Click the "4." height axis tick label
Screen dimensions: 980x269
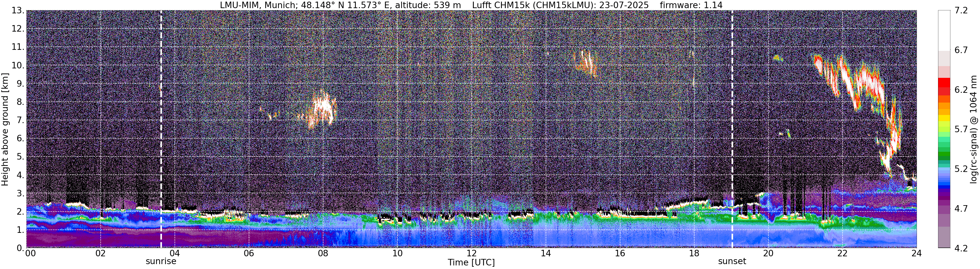pos(20,175)
